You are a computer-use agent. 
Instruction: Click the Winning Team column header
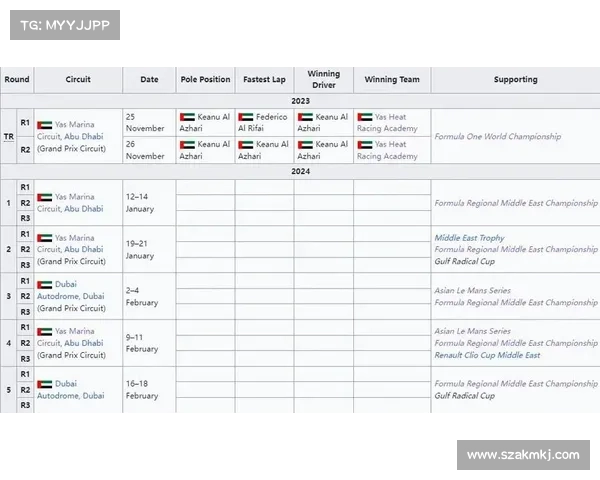(x=392, y=79)
